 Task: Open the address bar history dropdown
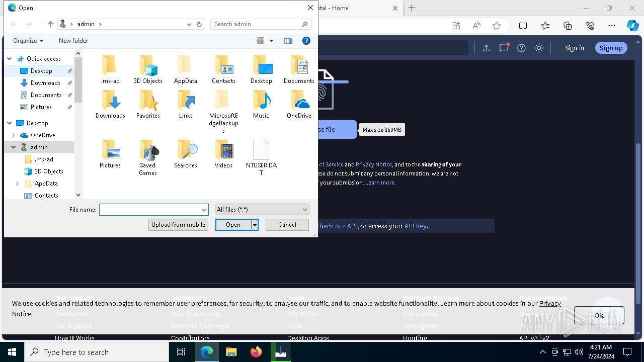(x=189, y=24)
